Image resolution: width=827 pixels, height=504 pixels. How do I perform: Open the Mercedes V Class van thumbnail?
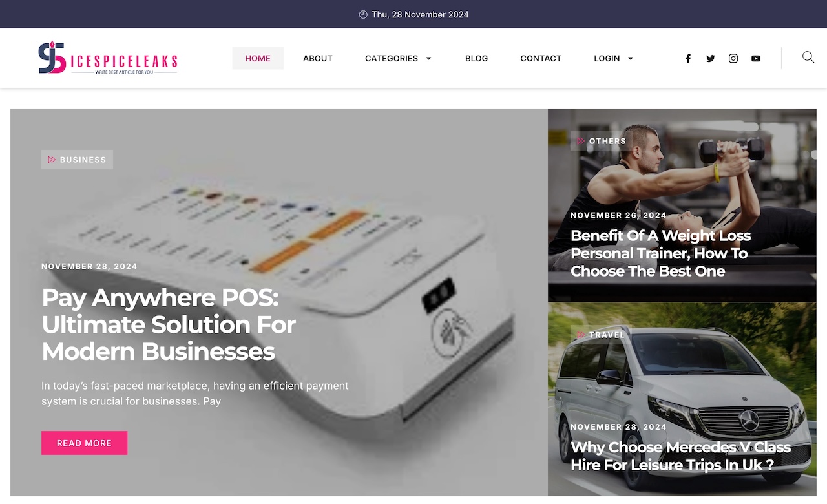point(682,399)
